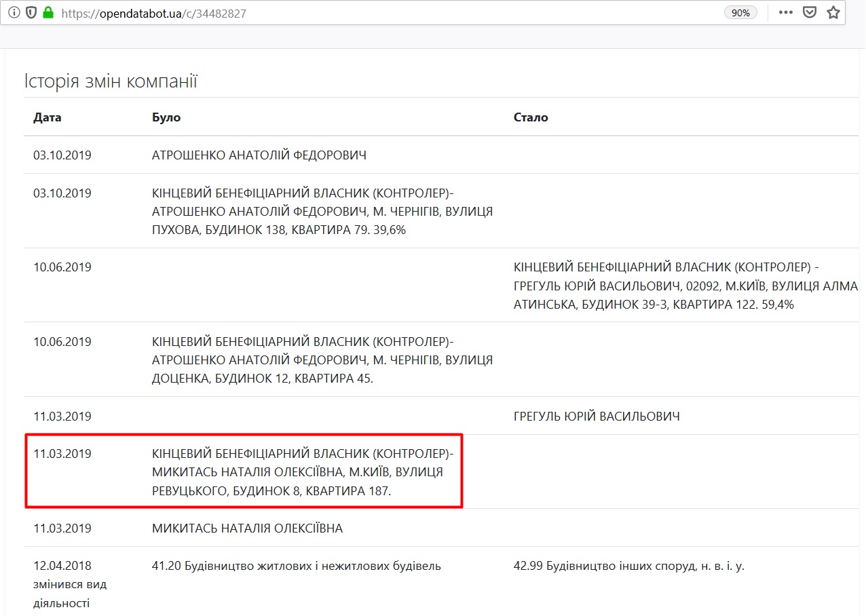Click the green padlock security icon
This screenshot has width=866, height=616.
click(48, 13)
